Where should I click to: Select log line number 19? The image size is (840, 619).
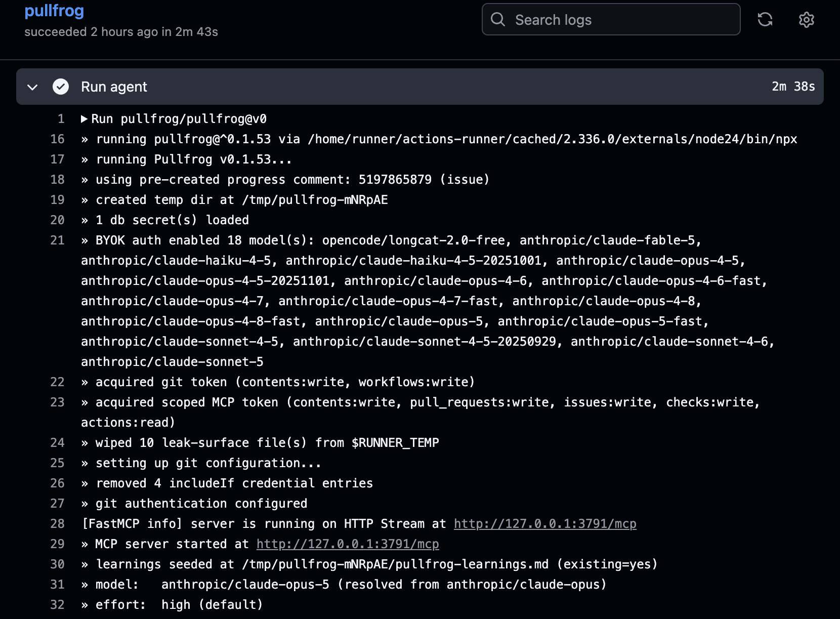pyautogui.click(x=58, y=200)
